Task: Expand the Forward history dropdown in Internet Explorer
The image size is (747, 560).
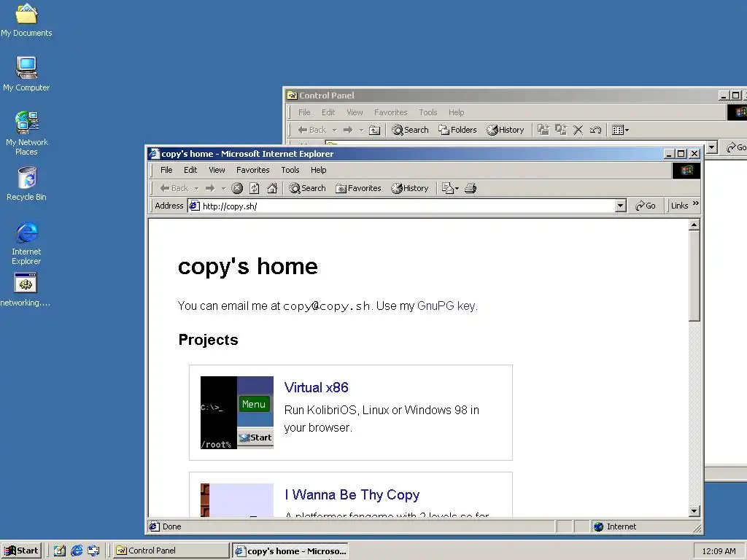Action: [223, 189]
